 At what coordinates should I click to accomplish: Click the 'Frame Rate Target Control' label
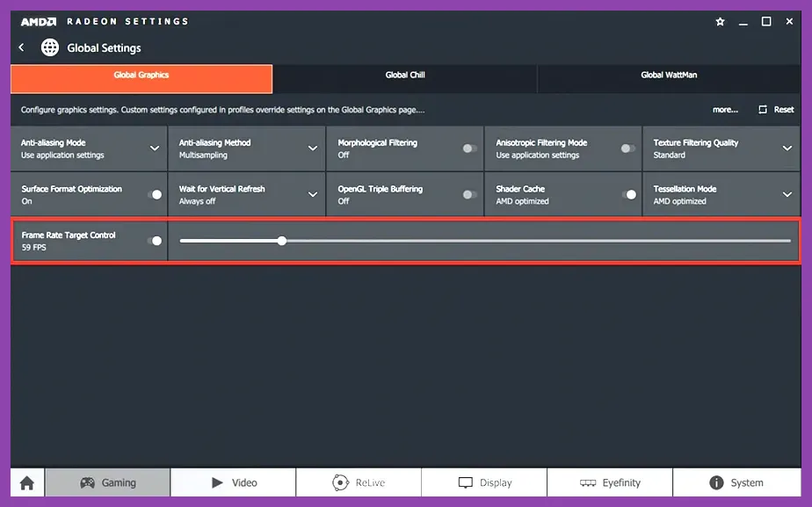pos(69,235)
